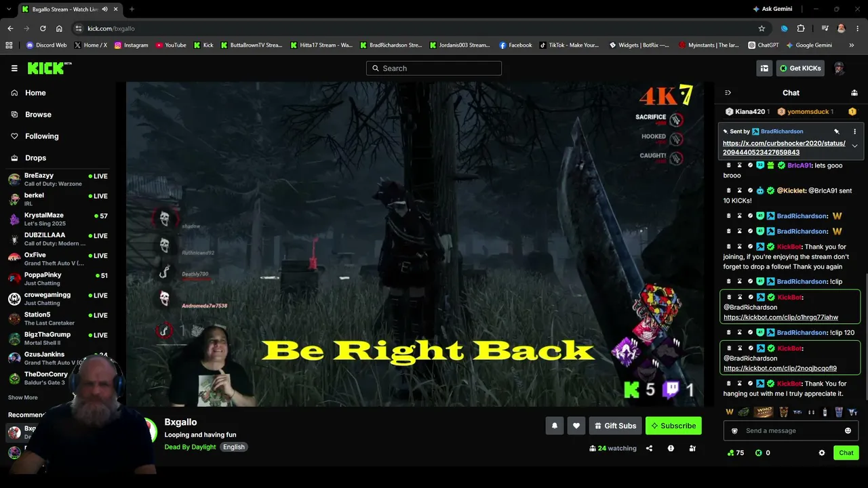Share the stream with share icon
Viewport: 868px width, 488px height.
coord(649,448)
